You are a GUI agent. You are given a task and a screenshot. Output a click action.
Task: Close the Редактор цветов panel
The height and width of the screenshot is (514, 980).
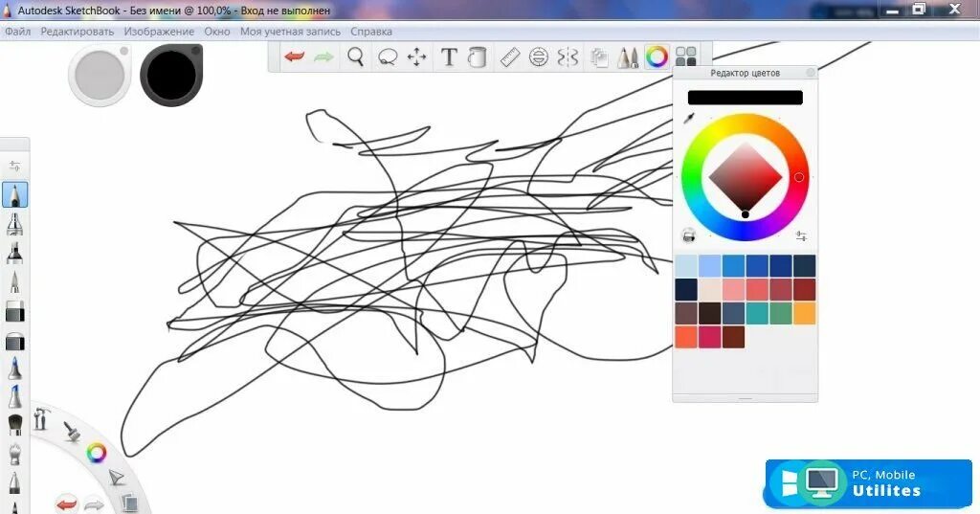pyautogui.click(x=811, y=73)
